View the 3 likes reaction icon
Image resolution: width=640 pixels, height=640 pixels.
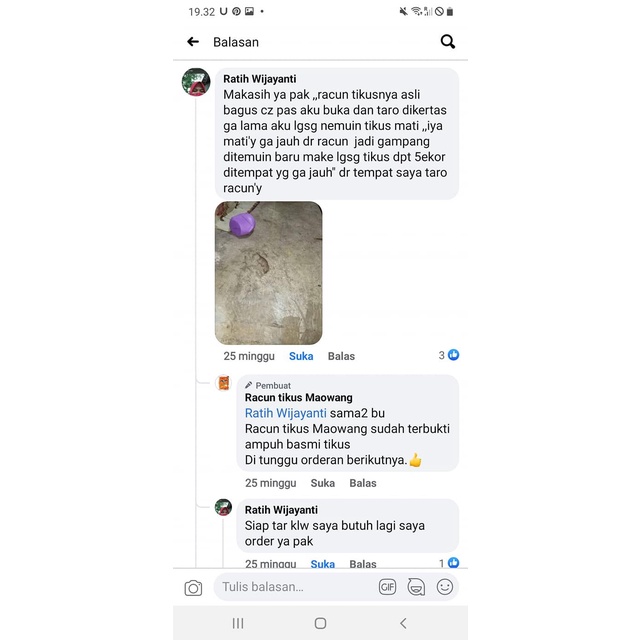[453, 355]
